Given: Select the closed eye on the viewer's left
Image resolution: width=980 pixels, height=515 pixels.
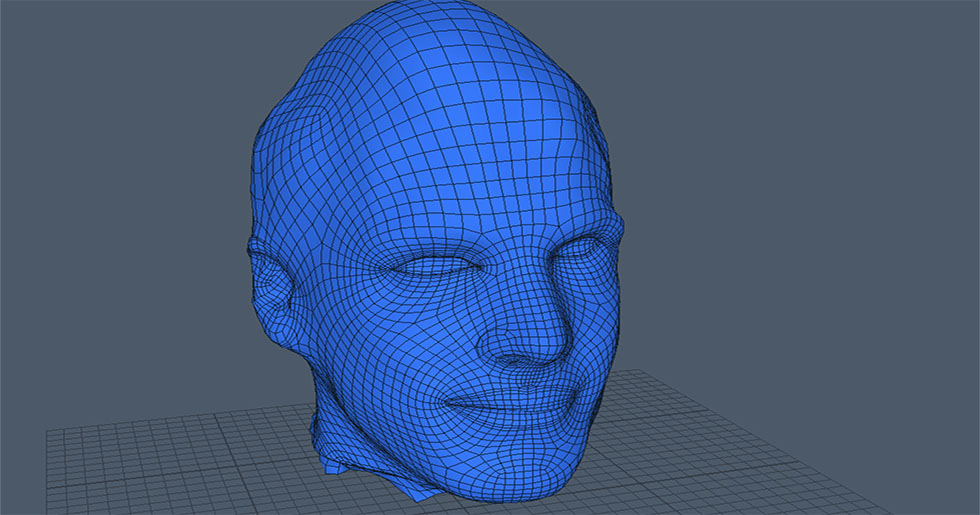Looking at the screenshot, I should [432, 266].
